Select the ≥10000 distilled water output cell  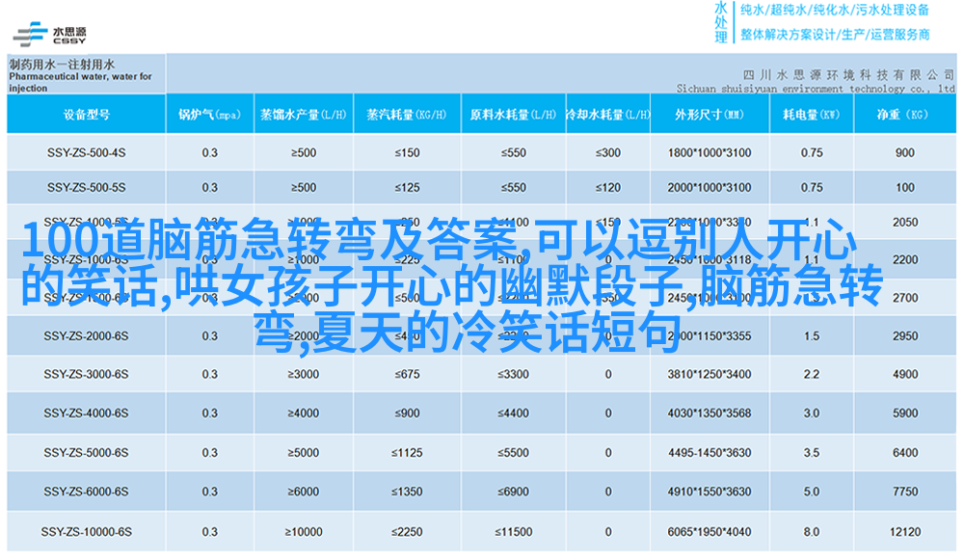pyautogui.click(x=303, y=531)
